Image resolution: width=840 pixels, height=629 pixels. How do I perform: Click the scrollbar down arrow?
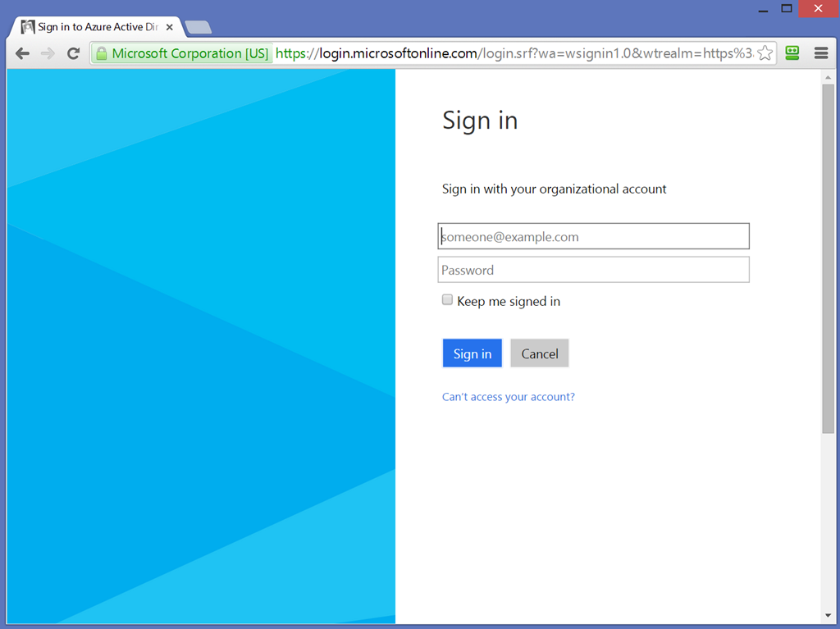[x=829, y=616]
